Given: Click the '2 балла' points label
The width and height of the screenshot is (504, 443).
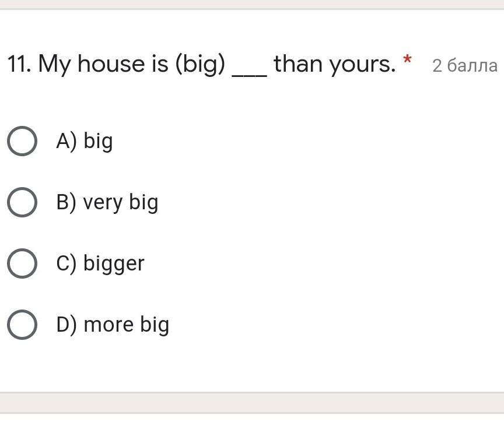Looking at the screenshot, I should (465, 65).
